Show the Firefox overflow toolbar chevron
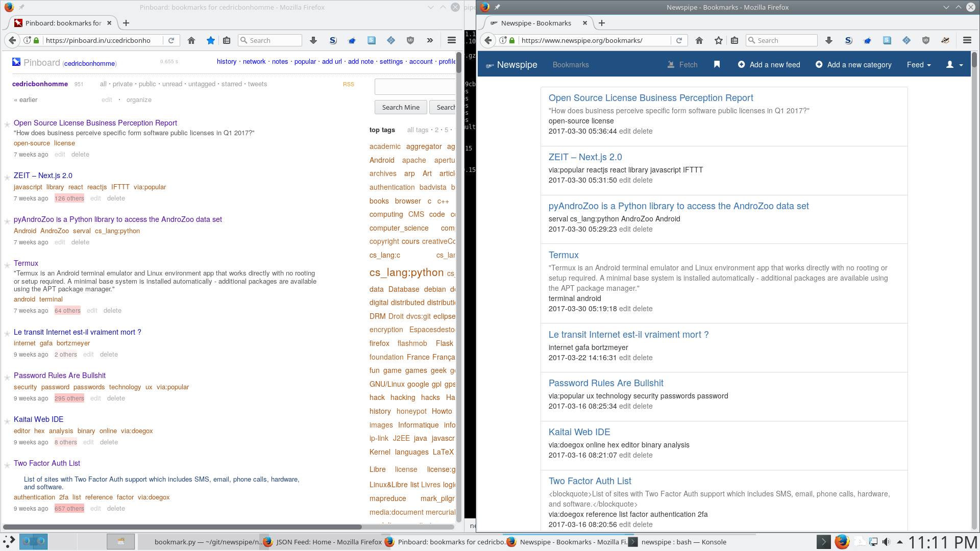This screenshot has height=551, width=980. click(x=430, y=40)
